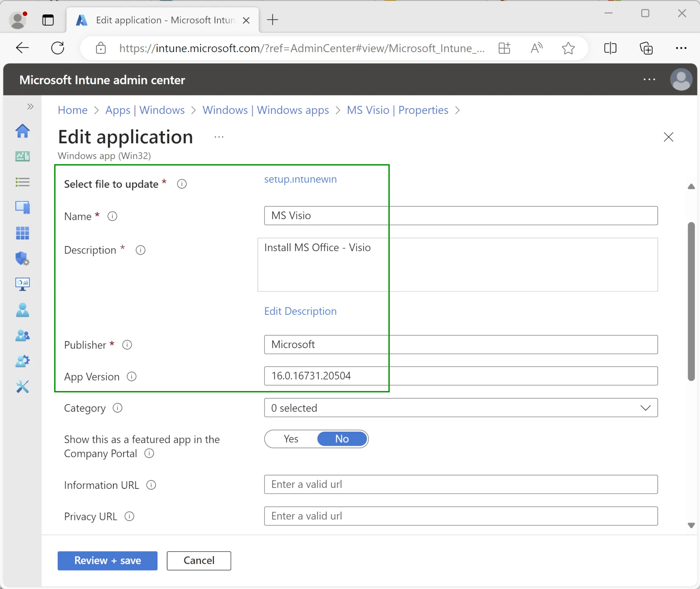The width and height of the screenshot is (700, 589).
Task: Open Home icon in Intune sidebar
Action: click(x=23, y=131)
